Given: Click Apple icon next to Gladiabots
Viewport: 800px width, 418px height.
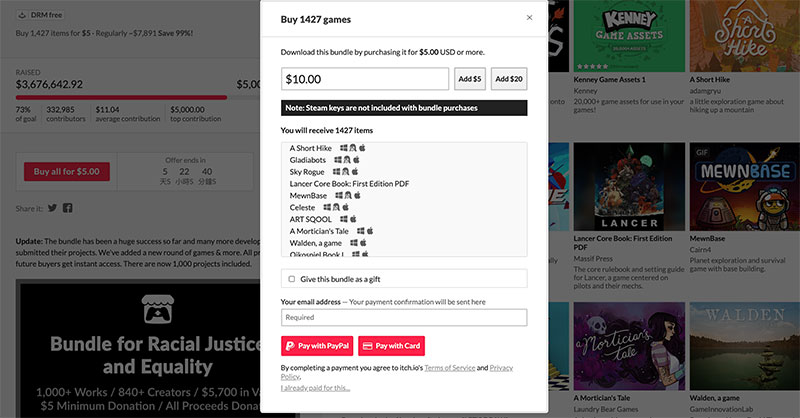Looking at the screenshot, I should click(x=356, y=160).
